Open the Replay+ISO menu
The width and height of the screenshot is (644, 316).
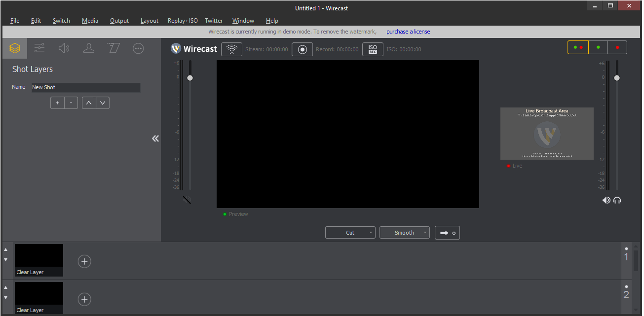tap(183, 21)
